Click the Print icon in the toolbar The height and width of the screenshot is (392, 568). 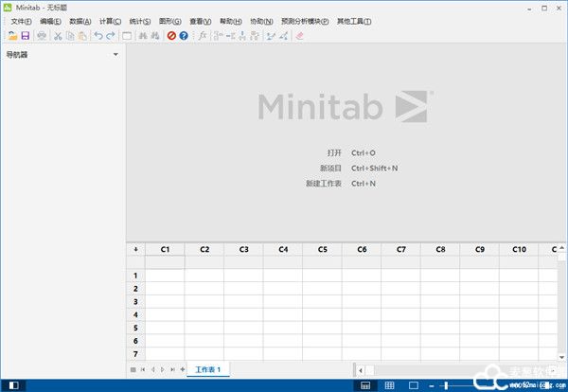[42, 35]
